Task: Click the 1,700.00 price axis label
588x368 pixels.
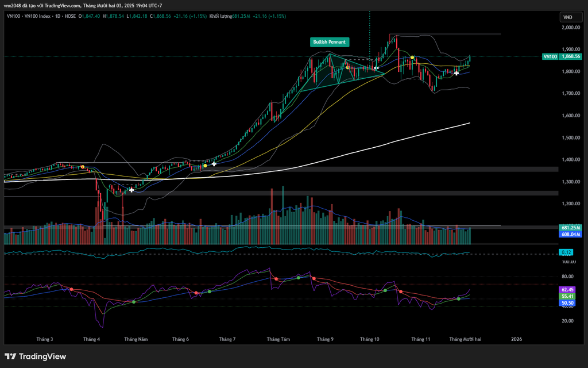Action: 571,94
